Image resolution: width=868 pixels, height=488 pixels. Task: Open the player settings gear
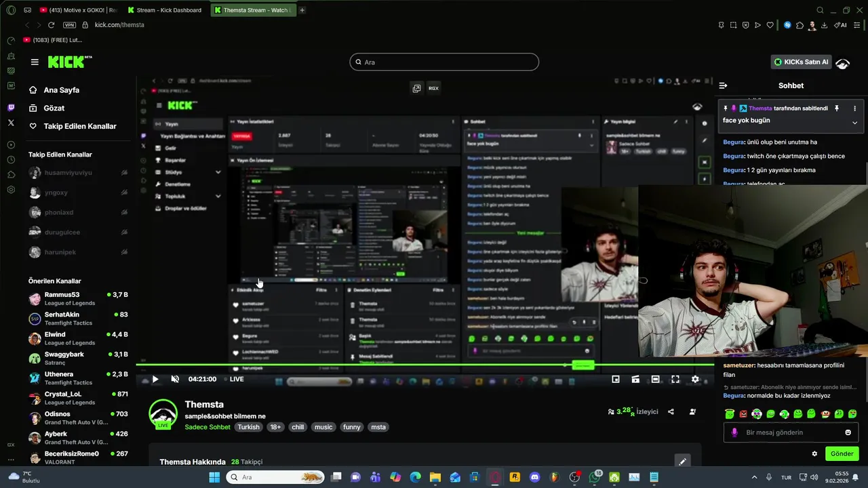coord(695,380)
